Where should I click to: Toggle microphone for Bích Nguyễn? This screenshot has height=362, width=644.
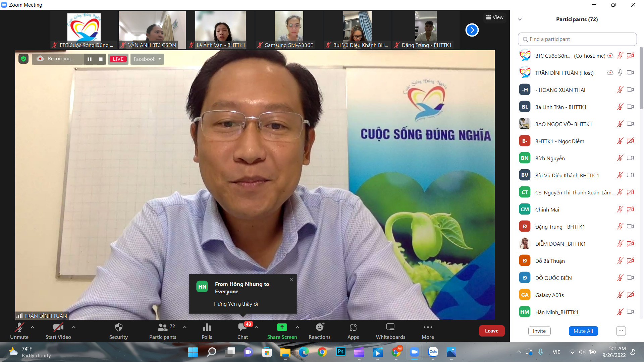pos(620,158)
